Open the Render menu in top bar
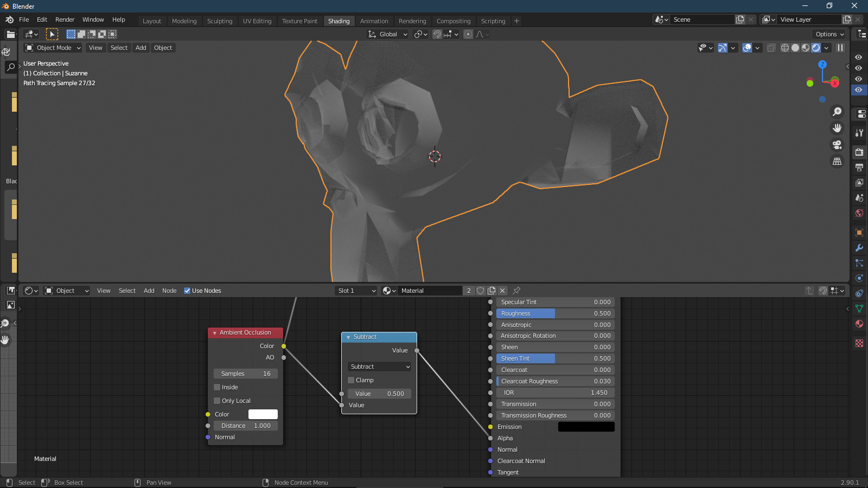The image size is (868, 488). click(65, 20)
